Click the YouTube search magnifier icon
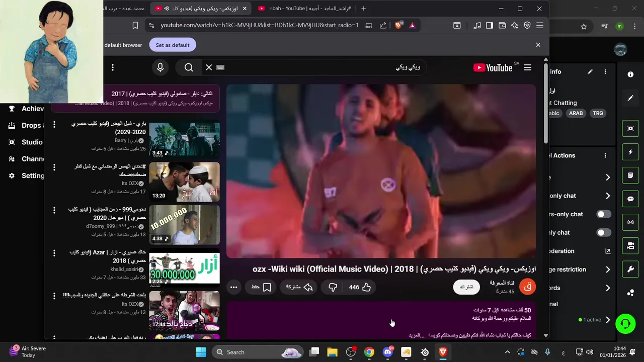 click(189, 67)
